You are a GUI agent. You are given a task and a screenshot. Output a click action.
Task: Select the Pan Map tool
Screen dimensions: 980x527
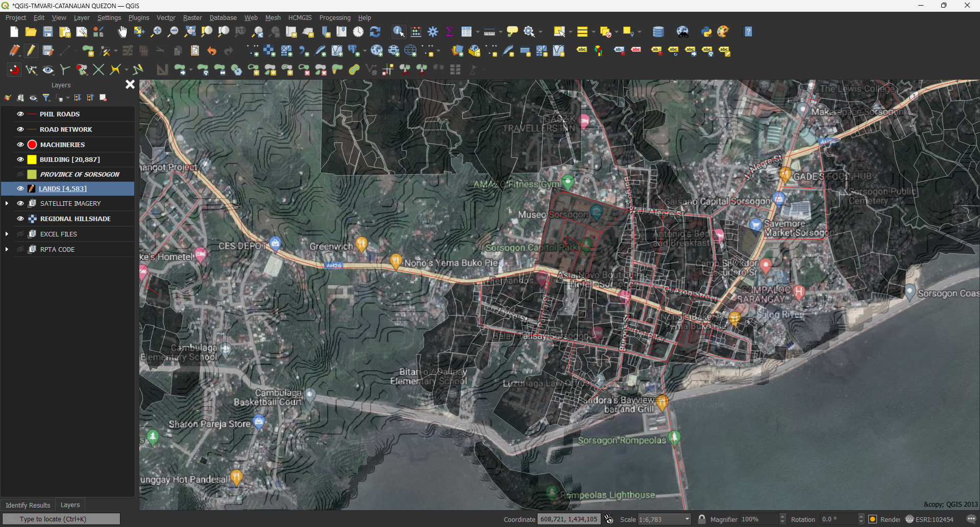122,32
